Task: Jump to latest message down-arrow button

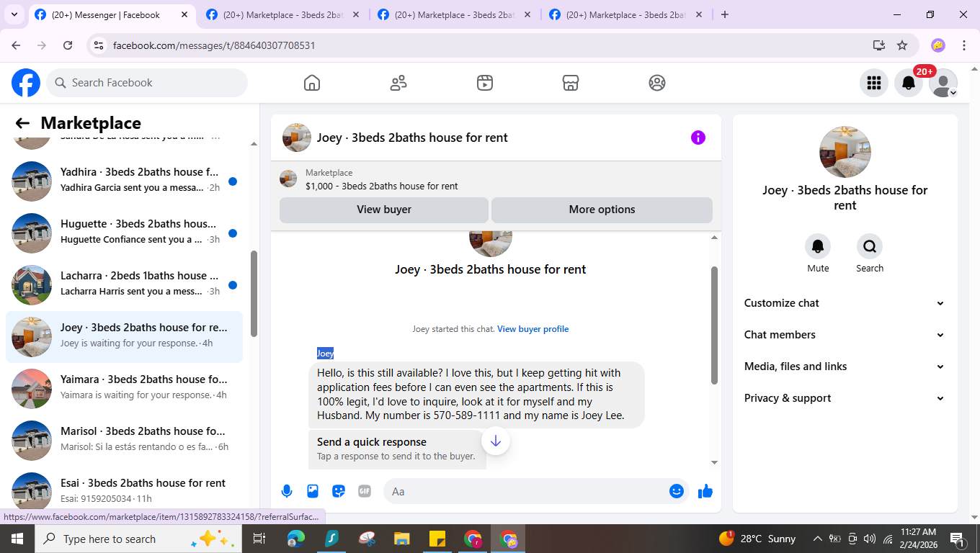Action: click(496, 441)
